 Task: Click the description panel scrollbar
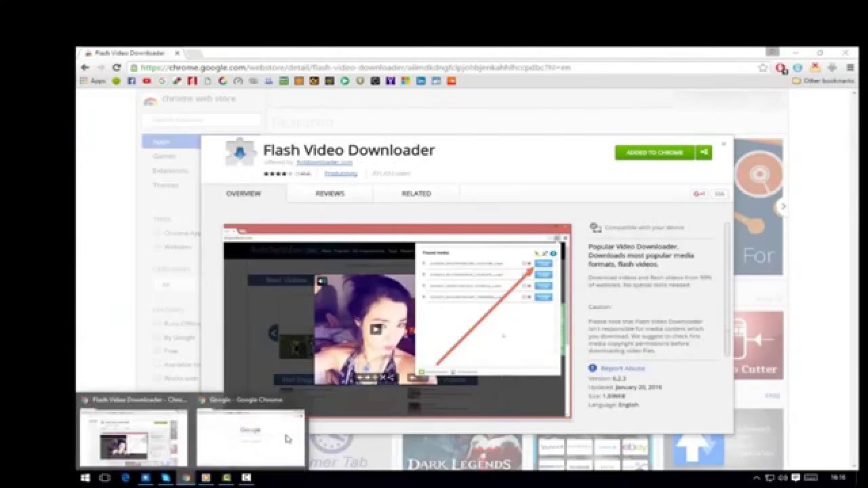(x=728, y=288)
